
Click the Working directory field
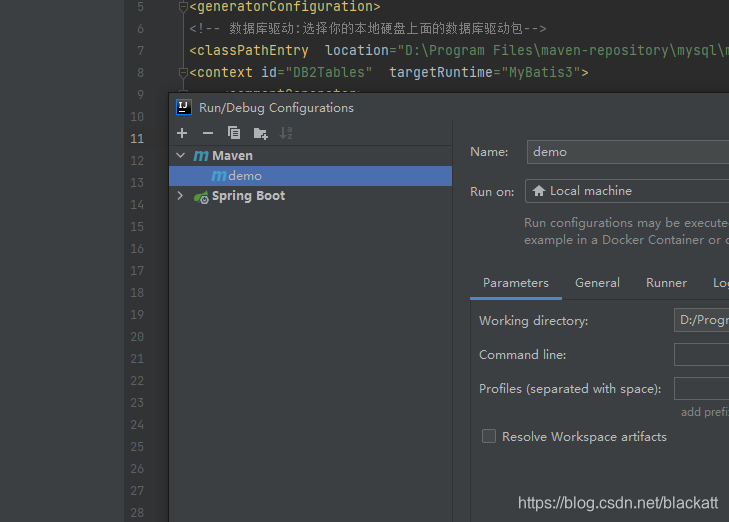pos(702,320)
